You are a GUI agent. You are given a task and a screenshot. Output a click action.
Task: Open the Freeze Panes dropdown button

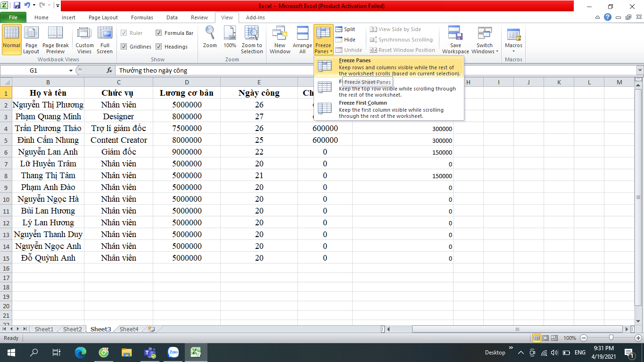[323, 40]
